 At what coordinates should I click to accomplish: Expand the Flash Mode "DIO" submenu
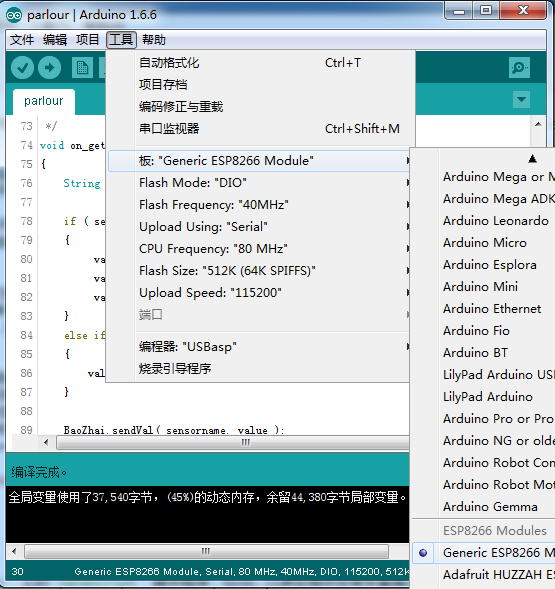(259, 183)
